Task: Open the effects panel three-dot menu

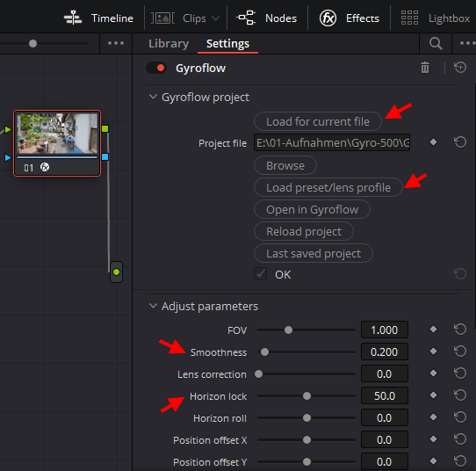Action: [467, 43]
